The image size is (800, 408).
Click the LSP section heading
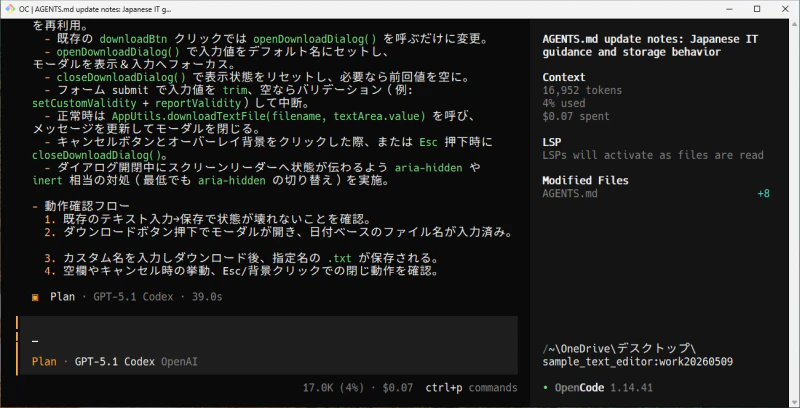coord(552,142)
